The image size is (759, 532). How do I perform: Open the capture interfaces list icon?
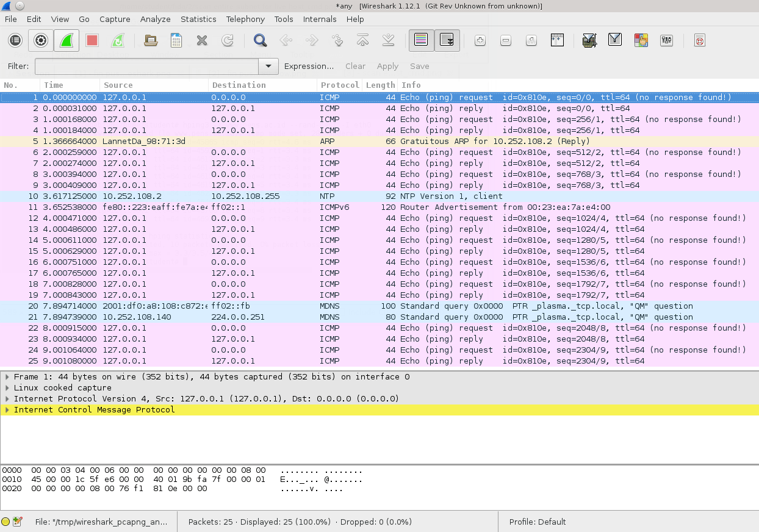click(16, 41)
